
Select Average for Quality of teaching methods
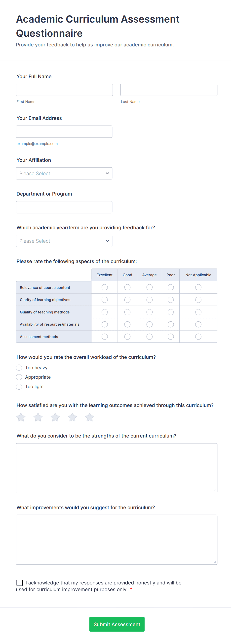(x=149, y=312)
